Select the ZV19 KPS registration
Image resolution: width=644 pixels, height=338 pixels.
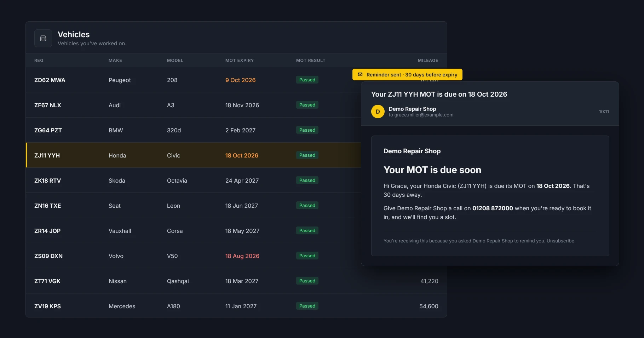48,306
